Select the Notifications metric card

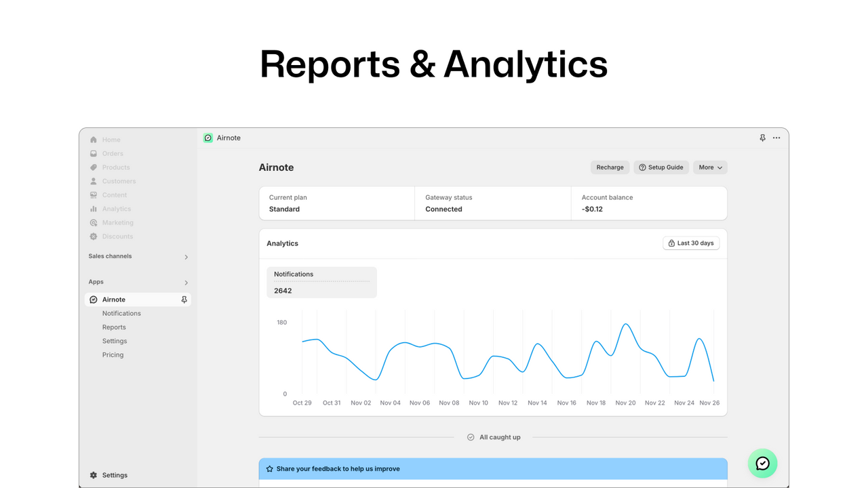coord(321,282)
